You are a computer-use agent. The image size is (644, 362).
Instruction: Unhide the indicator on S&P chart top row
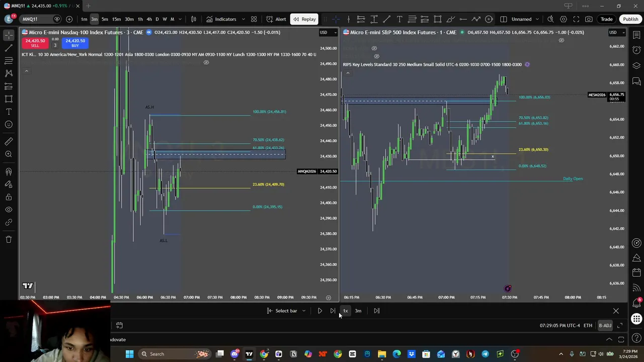pos(561,40)
